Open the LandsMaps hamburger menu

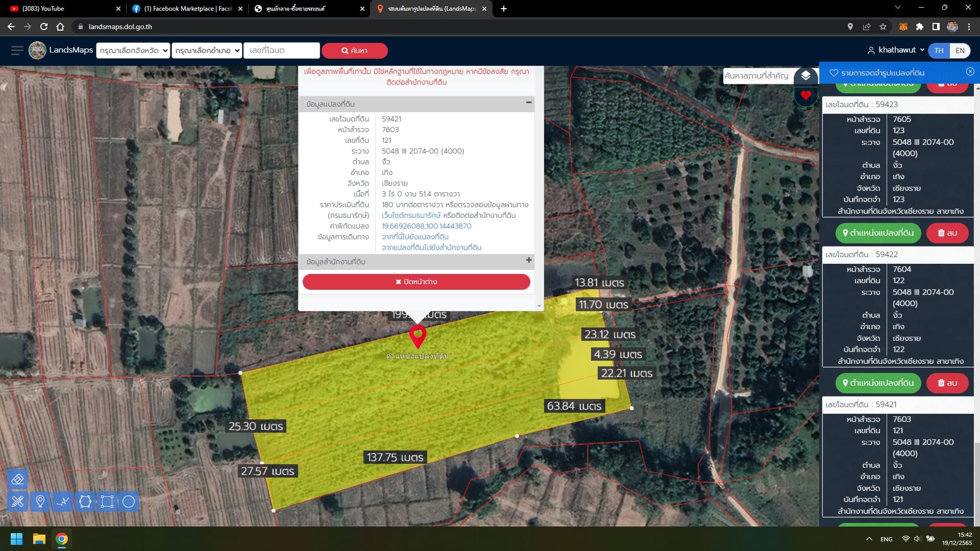(17, 50)
